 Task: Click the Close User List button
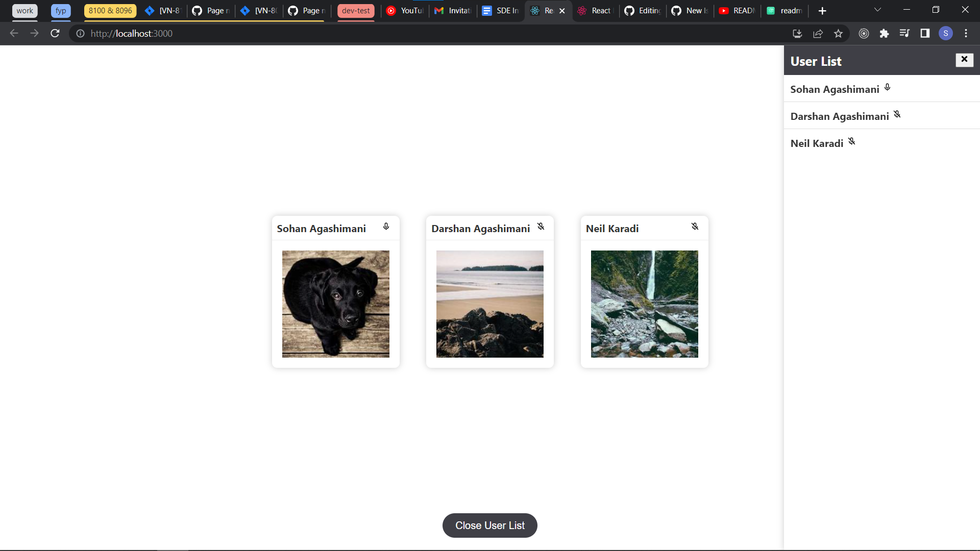(x=489, y=525)
